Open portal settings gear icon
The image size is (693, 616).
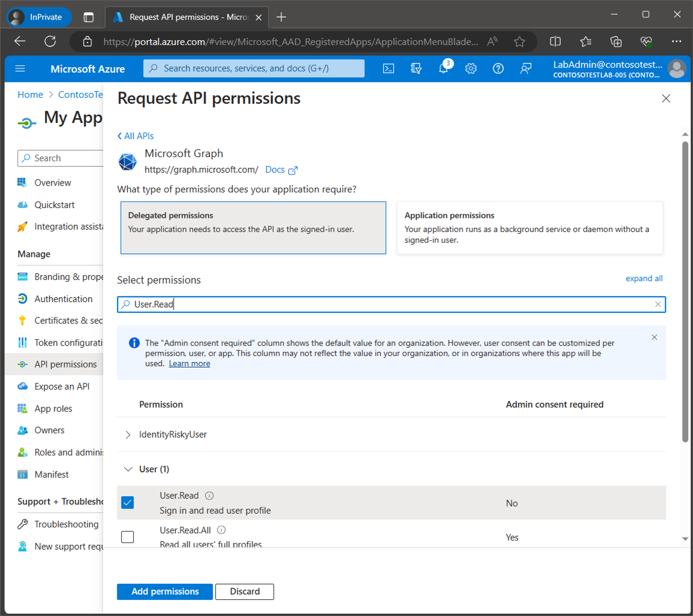point(471,69)
